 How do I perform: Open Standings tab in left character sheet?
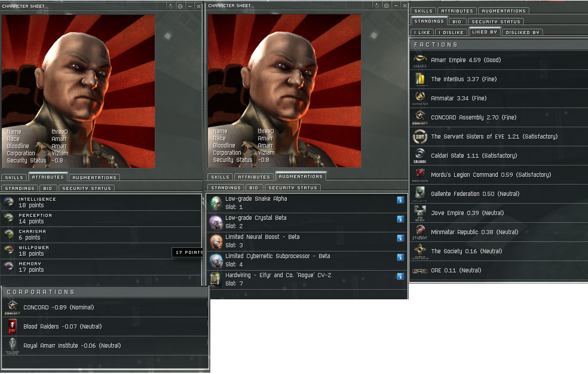20,189
